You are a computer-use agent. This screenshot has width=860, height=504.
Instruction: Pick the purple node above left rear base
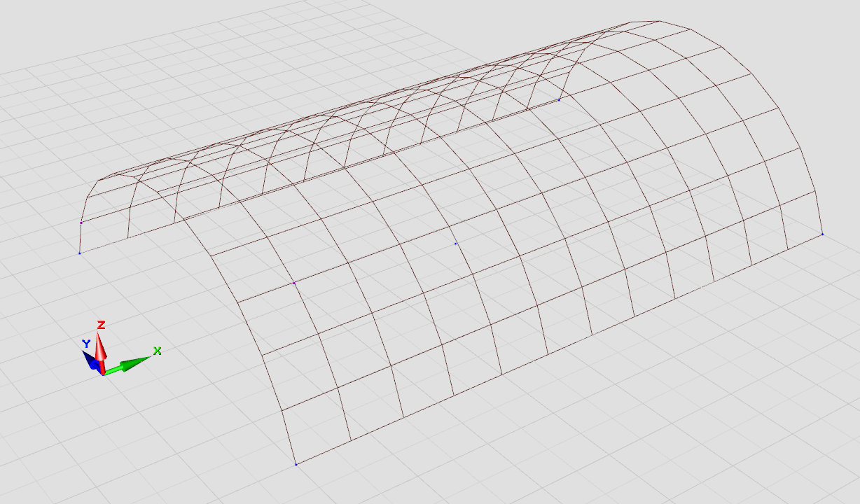click(x=81, y=223)
